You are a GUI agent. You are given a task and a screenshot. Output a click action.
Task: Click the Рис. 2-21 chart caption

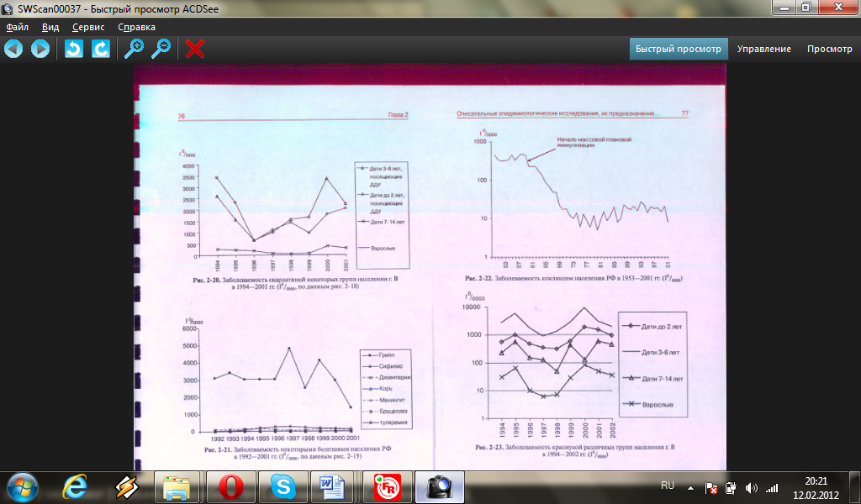pos(298,453)
